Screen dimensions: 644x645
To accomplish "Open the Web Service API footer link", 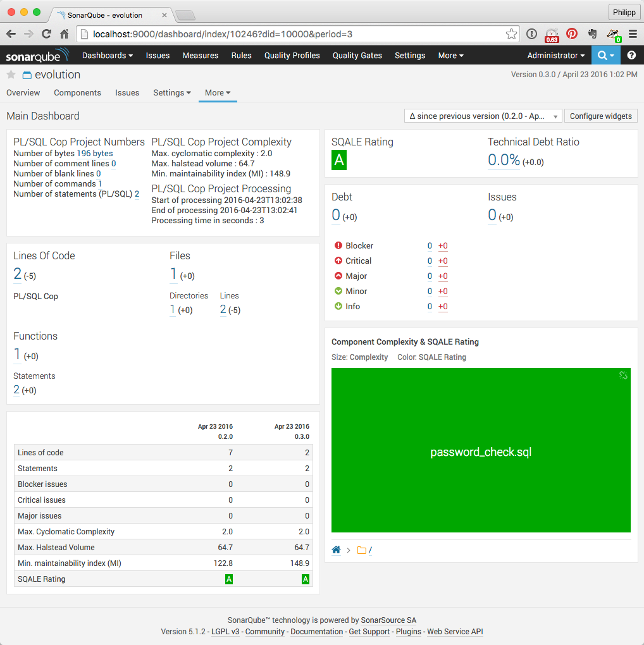I will point(455,632).
